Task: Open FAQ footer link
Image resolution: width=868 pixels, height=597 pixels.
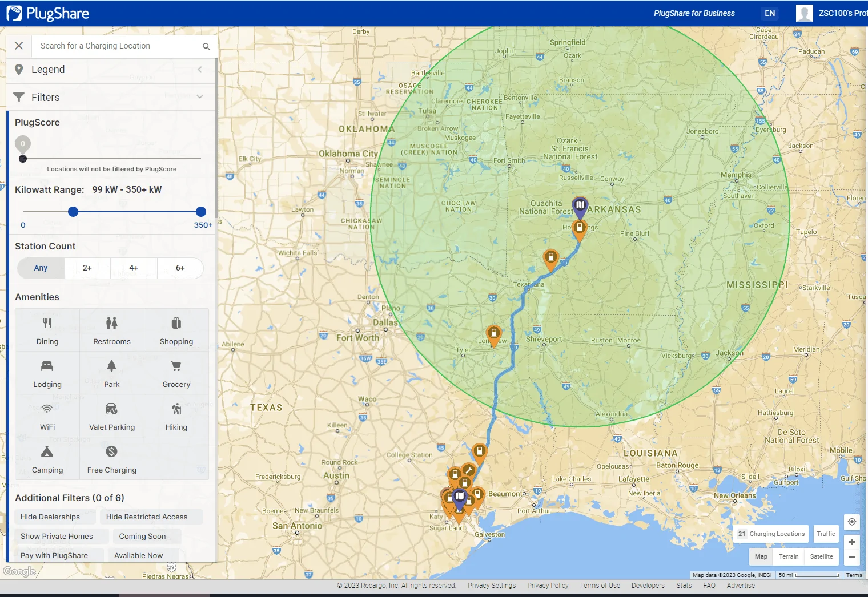Action: 709,586
